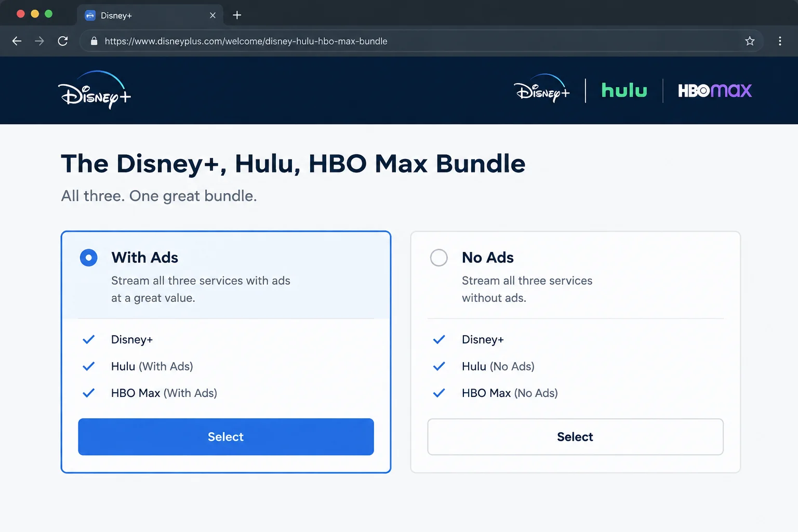Open the browser three-dot menu
The height and width of the screenshot is (532, 798).
pos(780,41)
